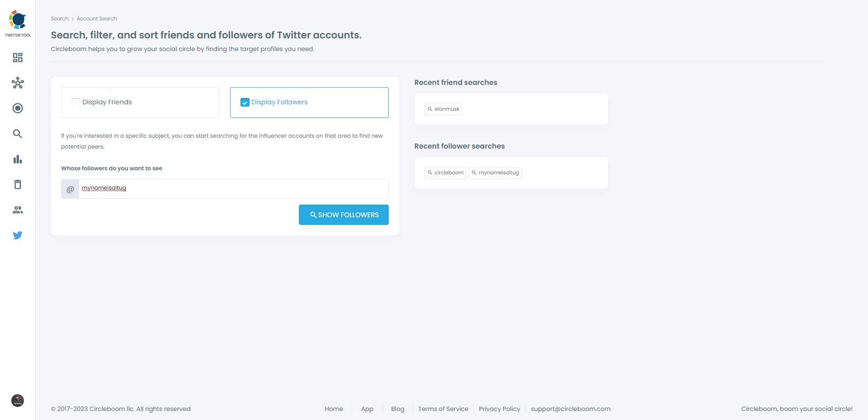Select the elonmusk recent friend search
The image size is (868, 420).
pyautogui.click(x=443, y=109)
